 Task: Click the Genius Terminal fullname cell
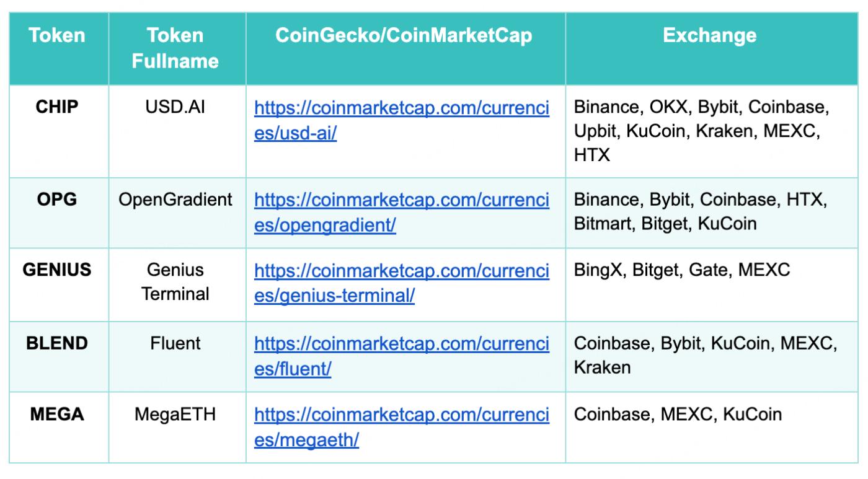coord(175,282)
